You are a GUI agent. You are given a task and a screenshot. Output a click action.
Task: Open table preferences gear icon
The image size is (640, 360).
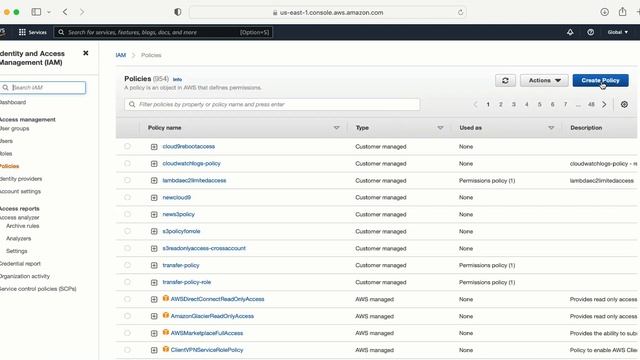click(x=624, y=104)
